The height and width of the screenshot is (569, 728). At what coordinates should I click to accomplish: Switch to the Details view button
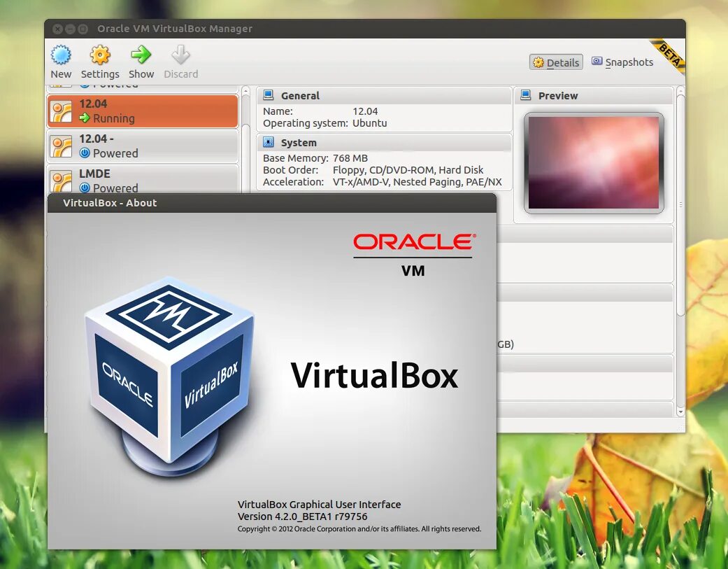pyautogui.click(x=556, y=62)
